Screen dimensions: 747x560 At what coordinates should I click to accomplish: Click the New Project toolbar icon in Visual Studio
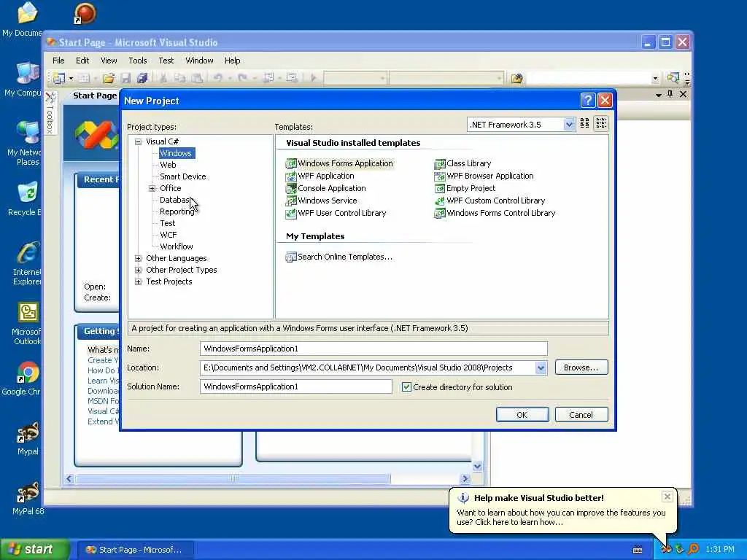pos(58,77)
